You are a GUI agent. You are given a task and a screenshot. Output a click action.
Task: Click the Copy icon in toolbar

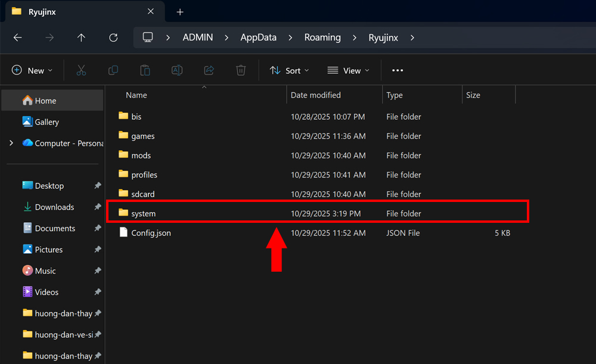coord(113,70)
